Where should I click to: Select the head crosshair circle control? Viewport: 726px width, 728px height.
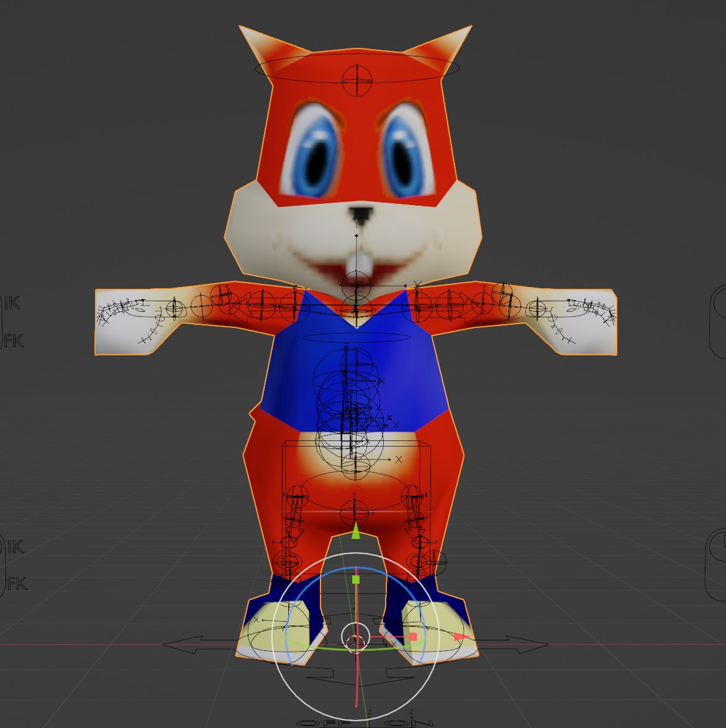(357, 81)
